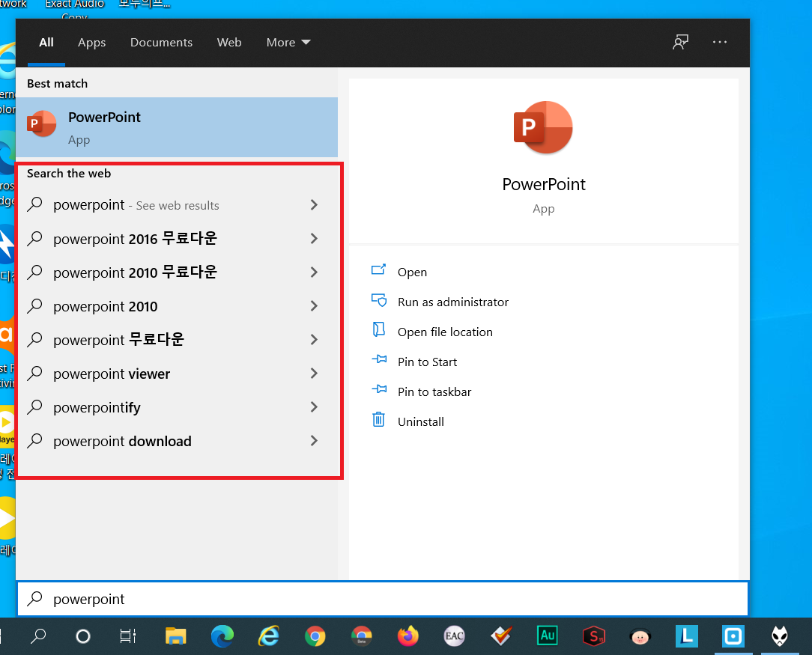Open Cortana circle on the taskbar
Viewport: 812px width, 655px height.
(x=83, y=636)
